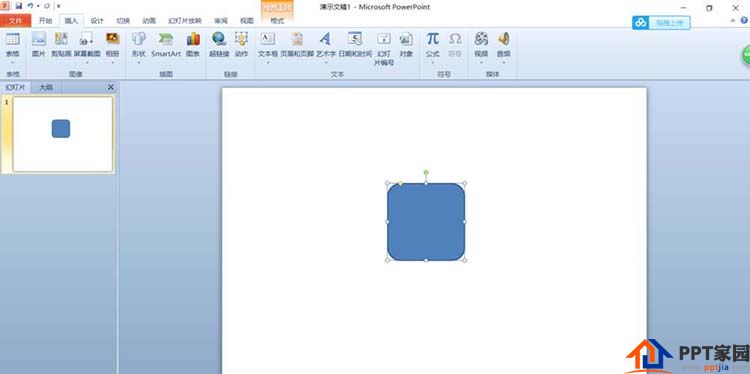
Task: Switch to Outline (大纲) pane tab
Action: coord(46,87)
